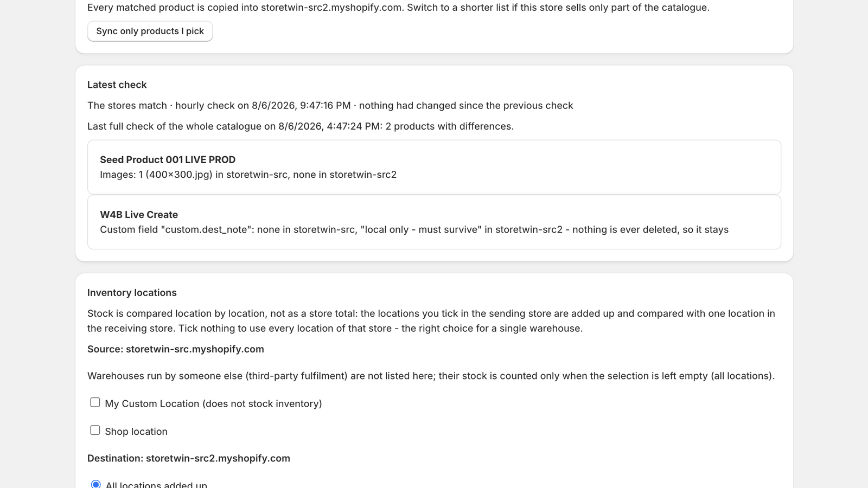
Task: Click the stores match hourly check status line
Action: 330,105
